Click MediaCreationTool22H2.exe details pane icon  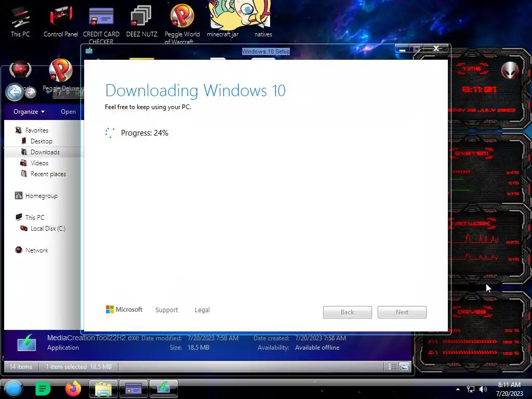click(27, 343)
